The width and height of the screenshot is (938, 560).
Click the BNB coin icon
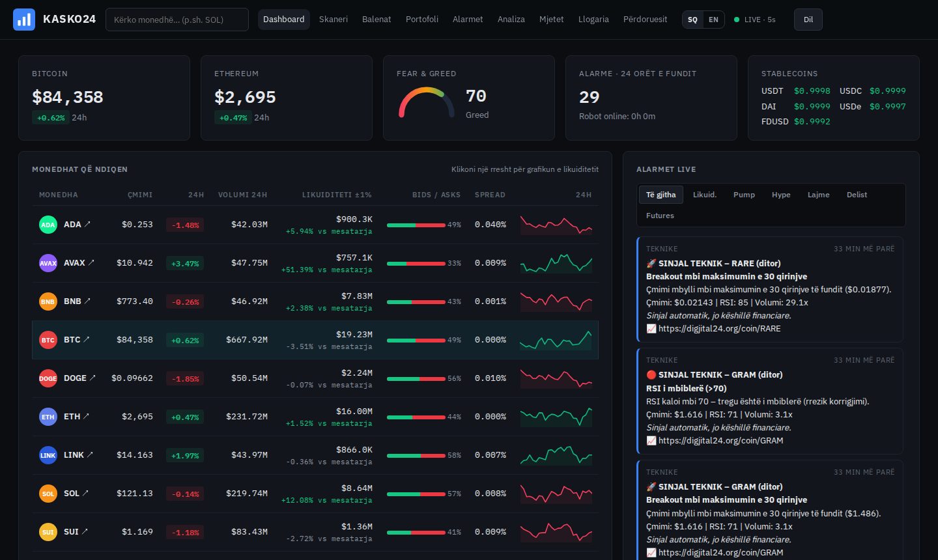tap(48, 301)
